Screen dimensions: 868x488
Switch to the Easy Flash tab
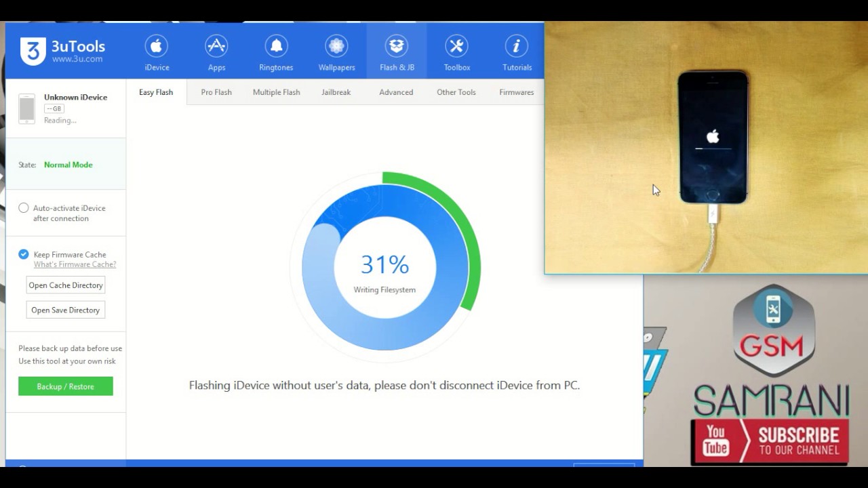[x=156, y=92]
